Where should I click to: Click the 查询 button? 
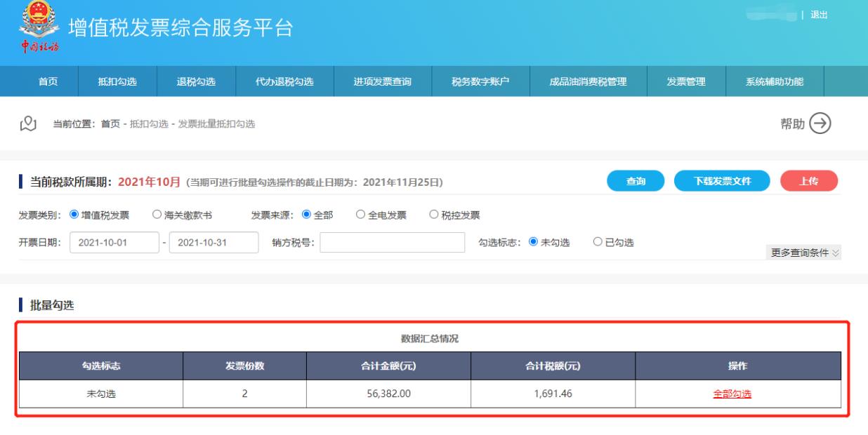pyautogui.click(x=636, y=181)
